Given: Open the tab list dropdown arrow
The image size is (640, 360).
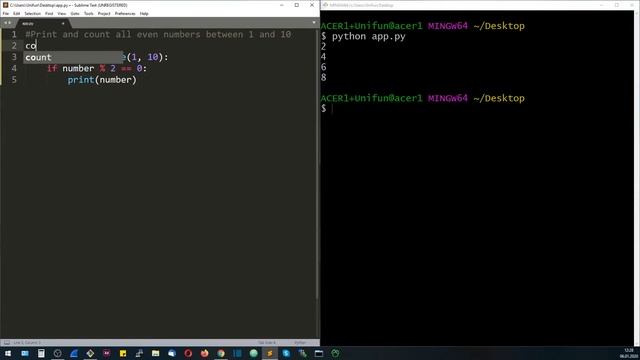Looking at the screenshot, I should [x=313, y=23].
